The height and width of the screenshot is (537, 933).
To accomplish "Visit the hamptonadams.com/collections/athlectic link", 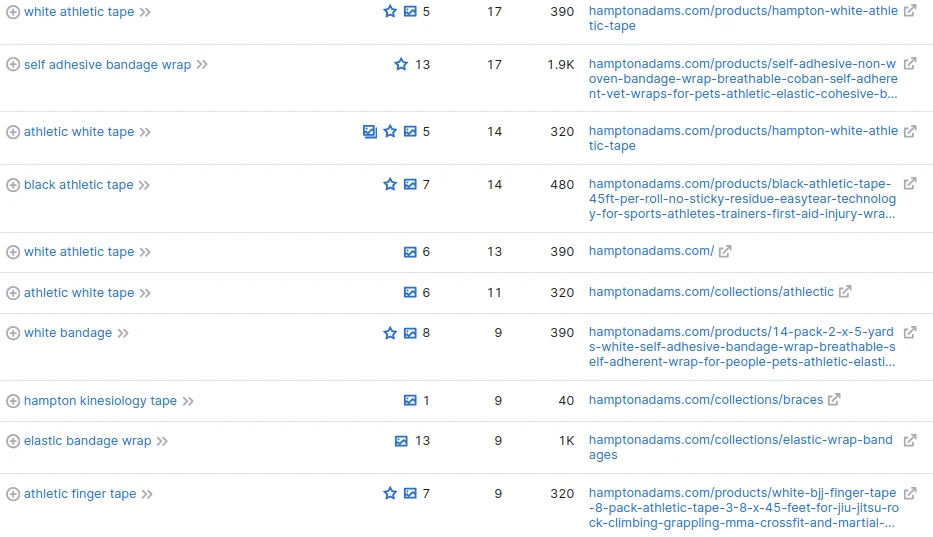I will (x=711, y=292).
